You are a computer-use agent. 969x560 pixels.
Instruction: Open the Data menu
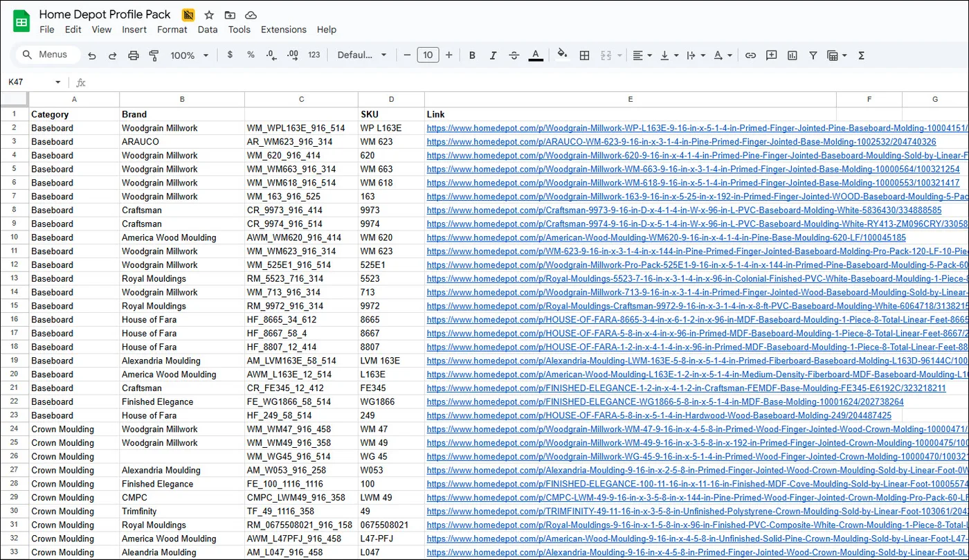coord(207,29)
